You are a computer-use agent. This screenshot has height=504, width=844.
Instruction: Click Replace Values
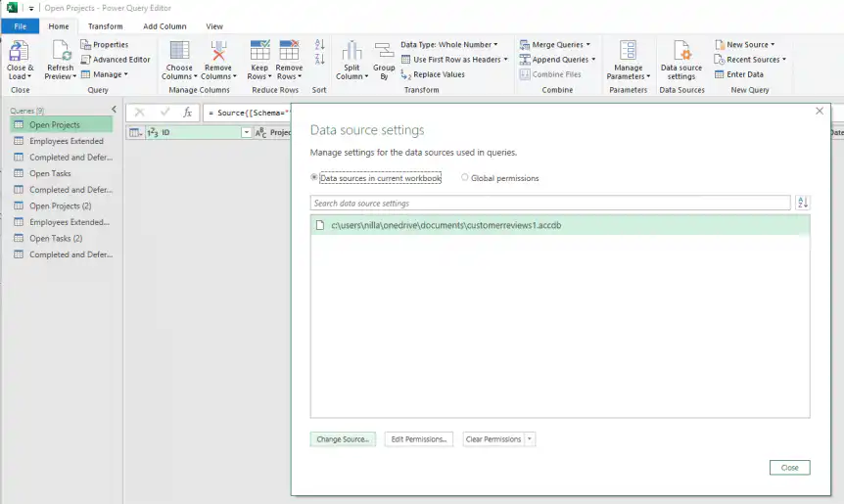click(433, 74)
